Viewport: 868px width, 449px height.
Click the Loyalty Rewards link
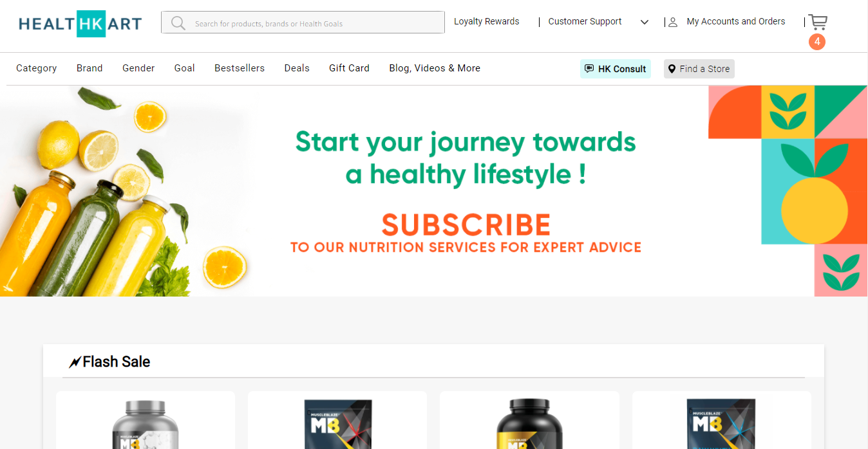click(486, 21)
